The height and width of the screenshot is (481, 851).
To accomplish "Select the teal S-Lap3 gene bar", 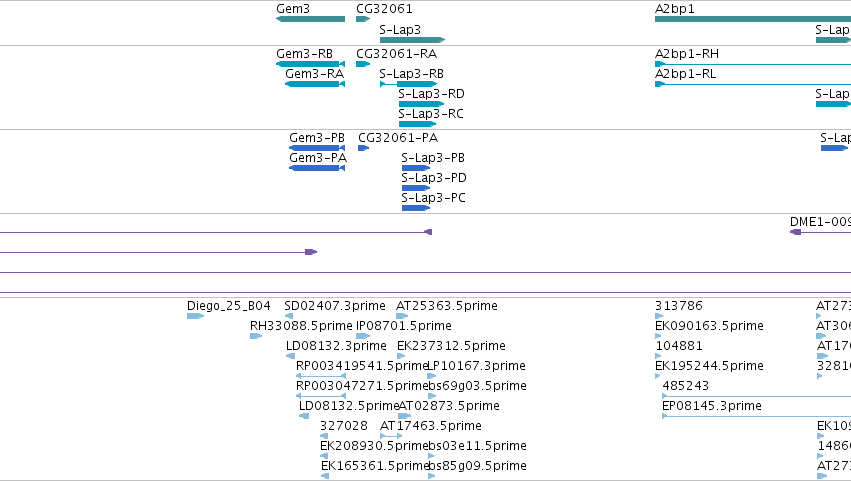I will point(412,40).
